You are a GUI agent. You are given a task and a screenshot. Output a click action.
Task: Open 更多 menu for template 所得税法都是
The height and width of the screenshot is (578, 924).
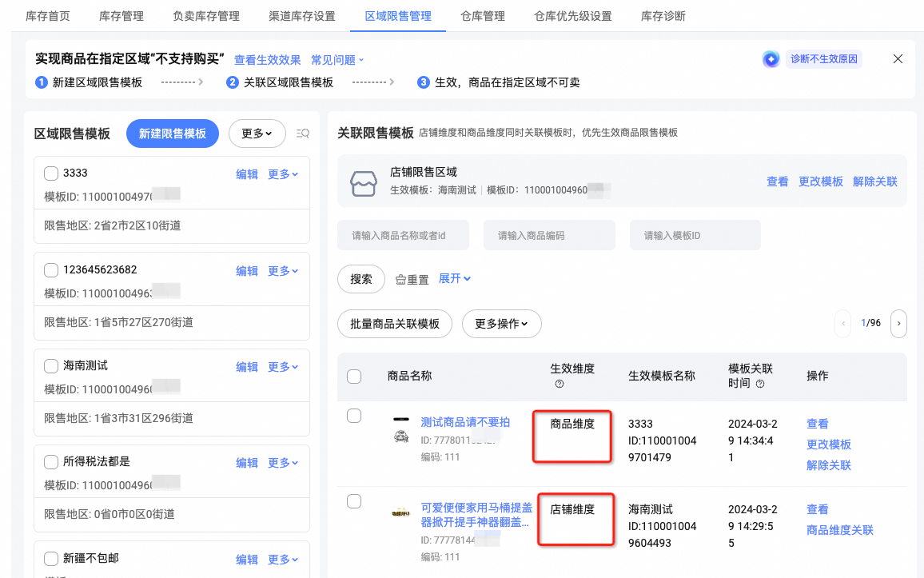tap(283, 463)
